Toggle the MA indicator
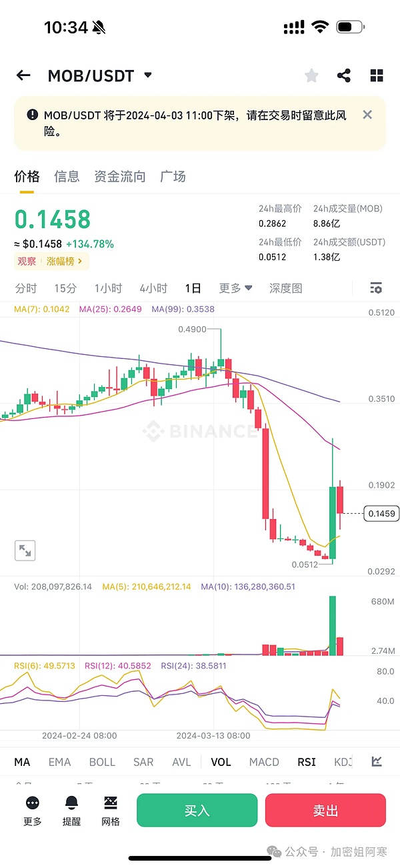400x868 pixels. pyautogui.click(x=22, y=762)
